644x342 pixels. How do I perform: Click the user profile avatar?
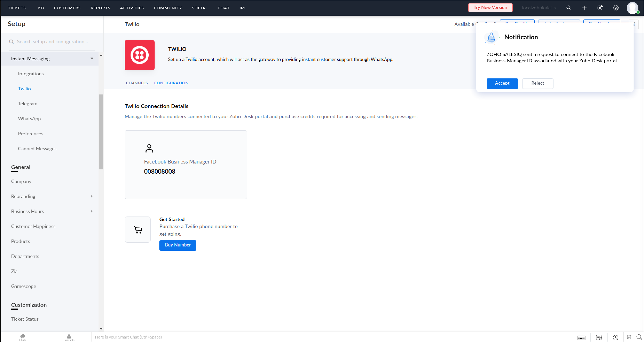coord(632,8)
